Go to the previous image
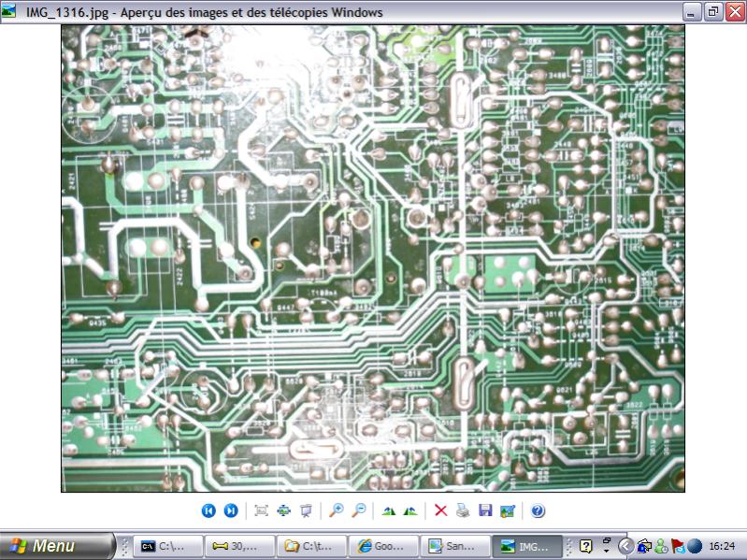Screen dimensions: 747x560 point(208,510)
